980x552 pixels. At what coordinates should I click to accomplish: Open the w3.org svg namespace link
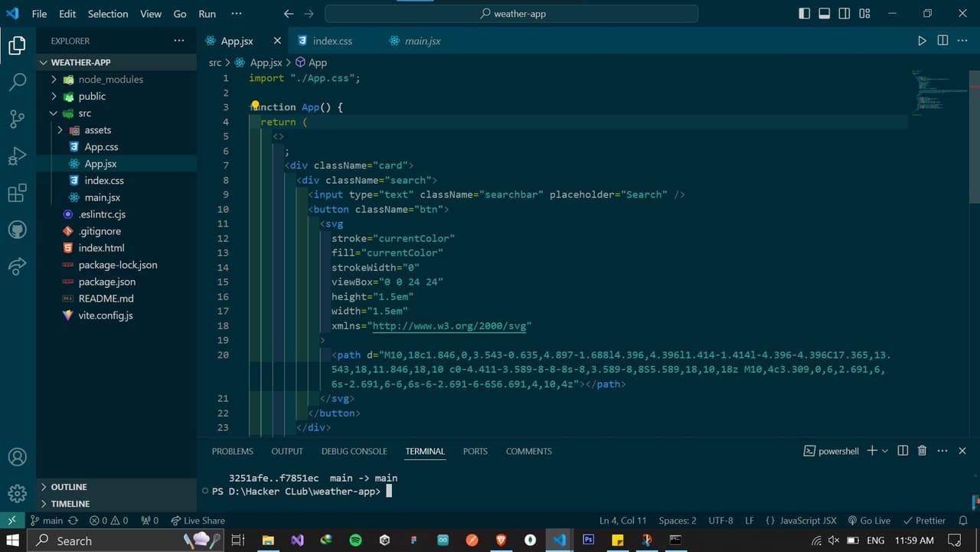point(449,325)
